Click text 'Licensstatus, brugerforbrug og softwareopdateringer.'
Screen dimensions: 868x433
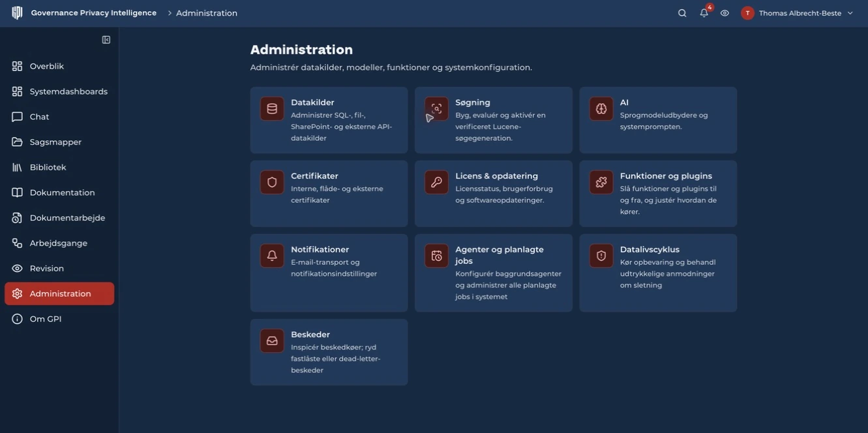click(x=504, y=194)
